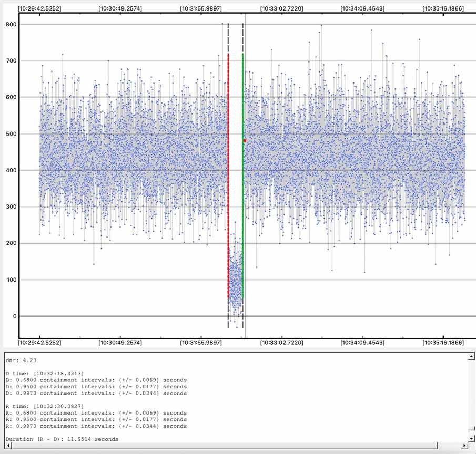Click R 0.9973 containment interval line
476x454 pixels.
pos(96,426)
